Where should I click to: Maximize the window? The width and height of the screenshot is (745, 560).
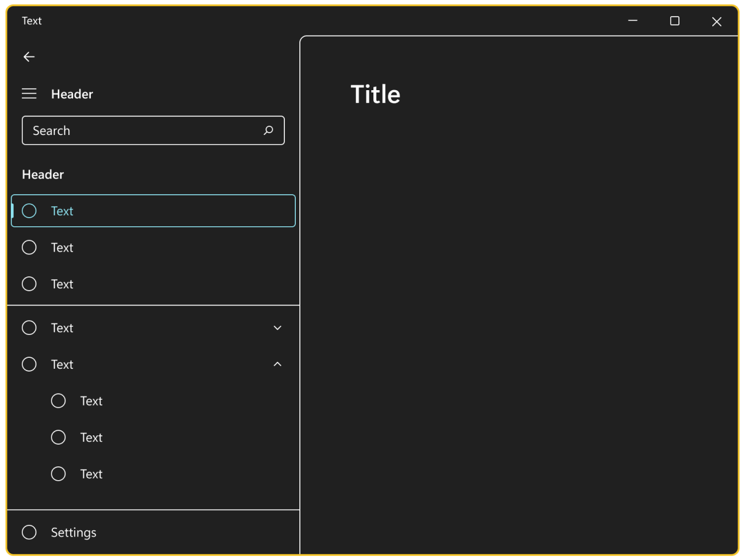point(674,21)
